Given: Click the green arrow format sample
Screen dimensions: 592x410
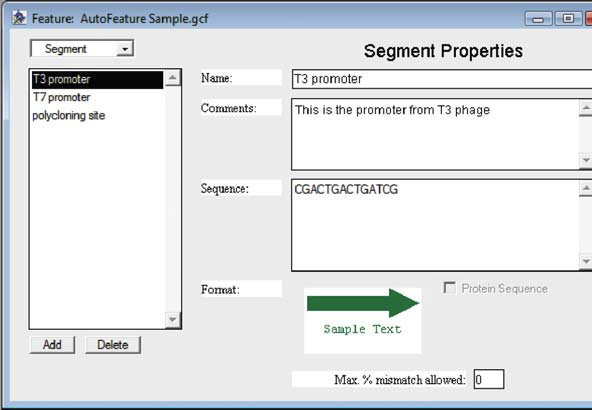Looking at the screenshot, I should pos(363,303).
